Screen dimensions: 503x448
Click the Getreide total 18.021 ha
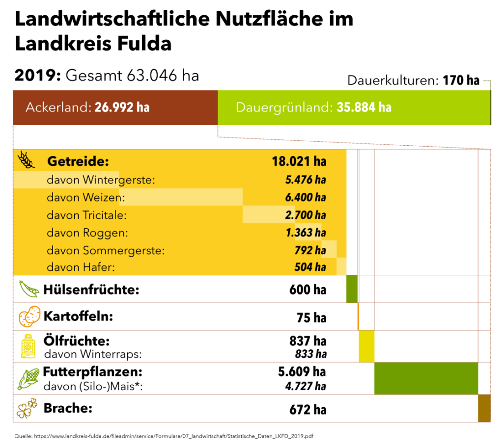pyautogui.click(x=299, y=161)
